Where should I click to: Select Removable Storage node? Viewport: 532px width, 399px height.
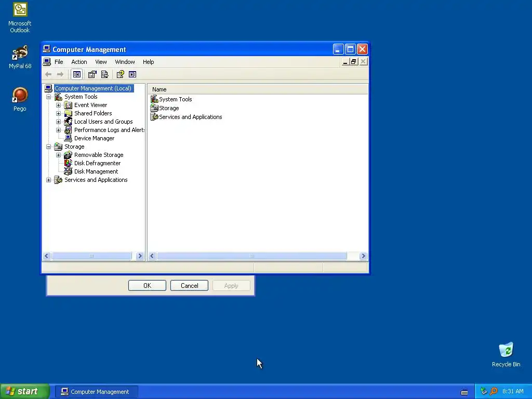point(99,155)
